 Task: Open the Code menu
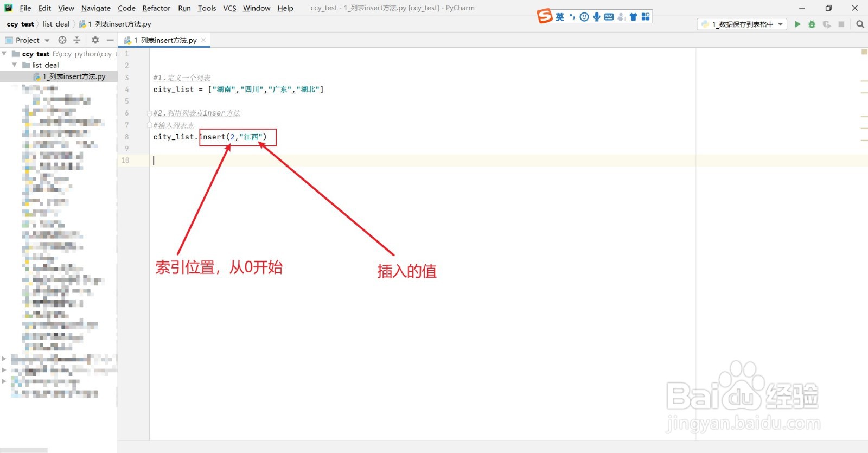(x=126, y=8)
